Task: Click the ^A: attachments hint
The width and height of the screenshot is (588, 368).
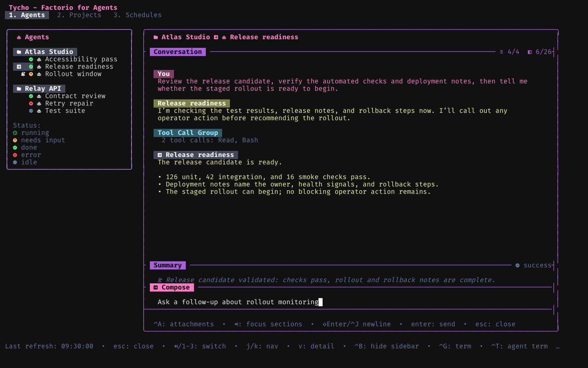Action: pyautogui.click(x=184, y=324)
